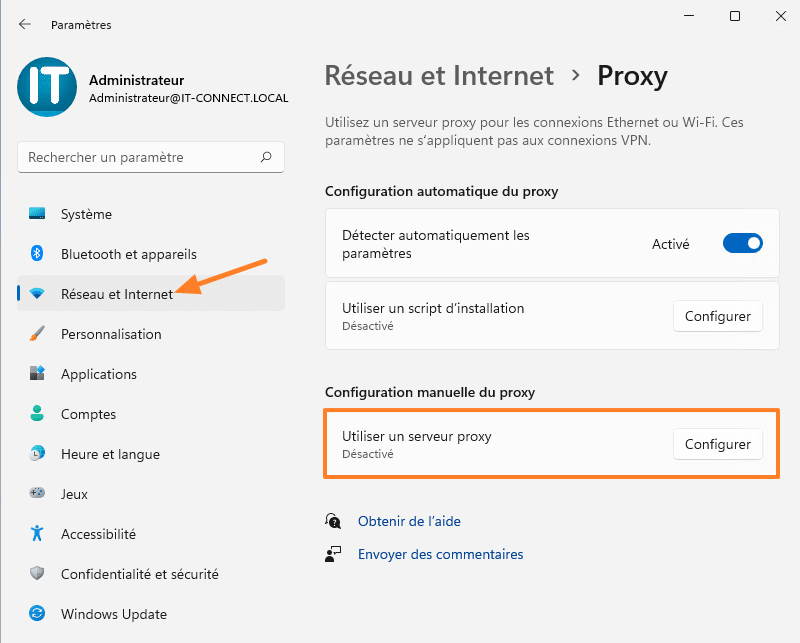Click Envoyer des commentaires link
Viewport: 800px width, 643px height.
tap(440, 554)
